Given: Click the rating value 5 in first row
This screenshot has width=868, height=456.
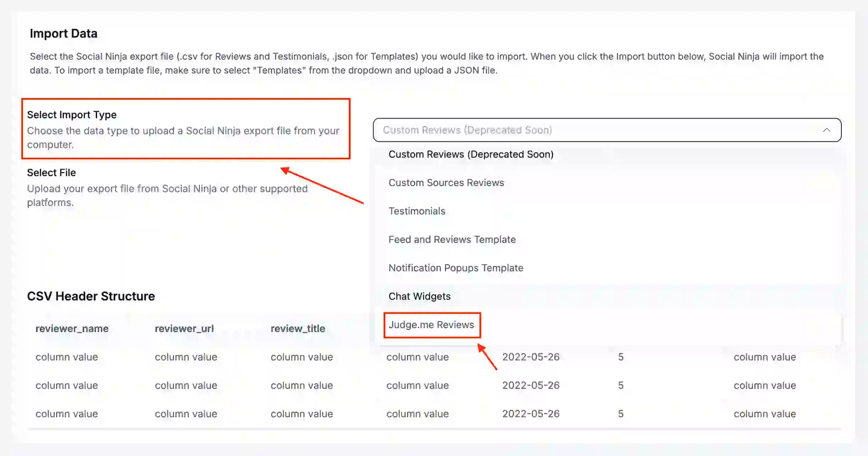Looking at the screenshot, I should [x=620, y=357].
